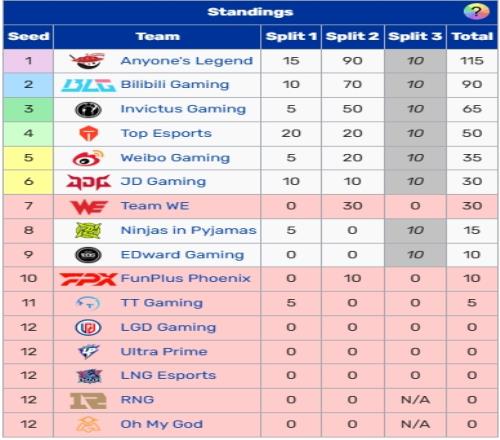Click the Total column header

click(472, 36)
